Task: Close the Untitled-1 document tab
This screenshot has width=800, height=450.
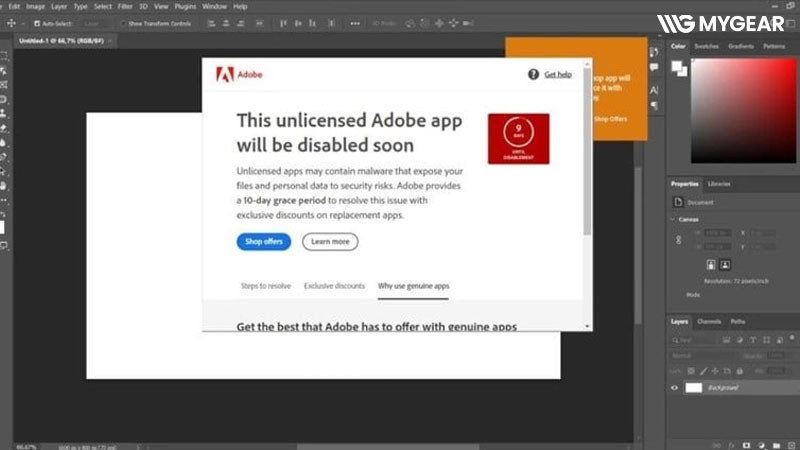Action: [110, 41]
